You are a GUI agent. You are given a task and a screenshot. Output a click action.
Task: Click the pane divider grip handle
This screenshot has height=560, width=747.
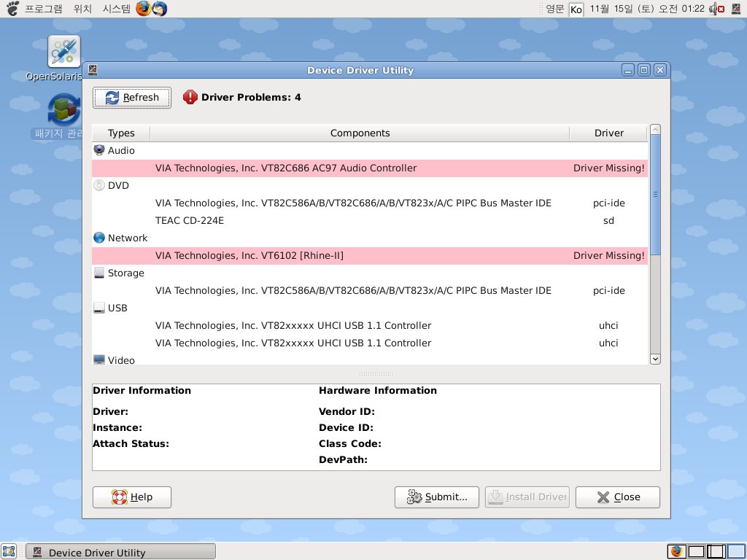[376, 374]
